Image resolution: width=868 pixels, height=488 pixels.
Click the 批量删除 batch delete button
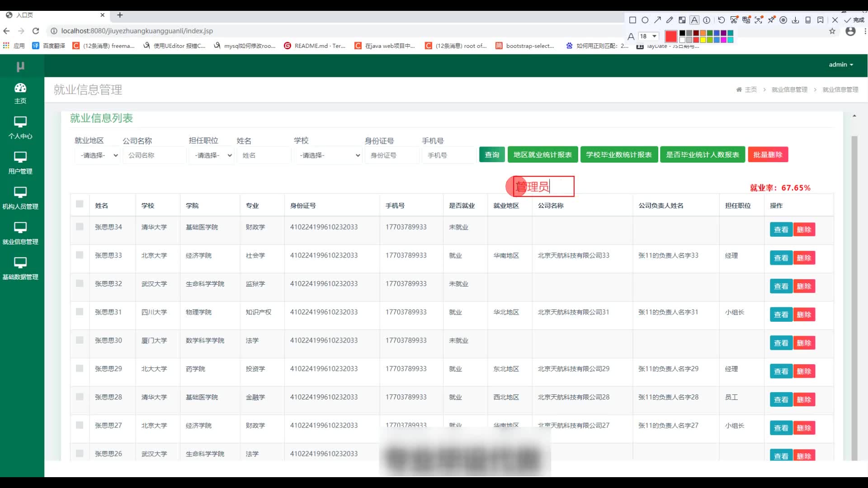768,155
